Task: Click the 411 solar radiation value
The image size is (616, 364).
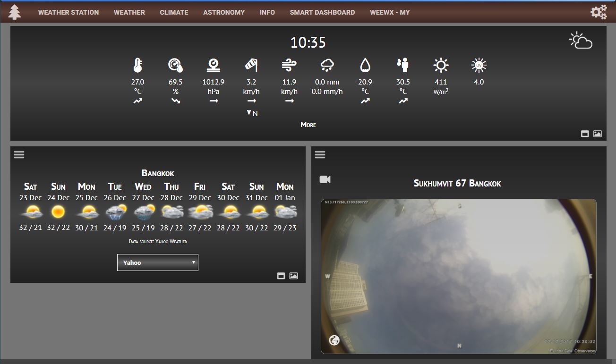Action: click(x=441, y=82)
